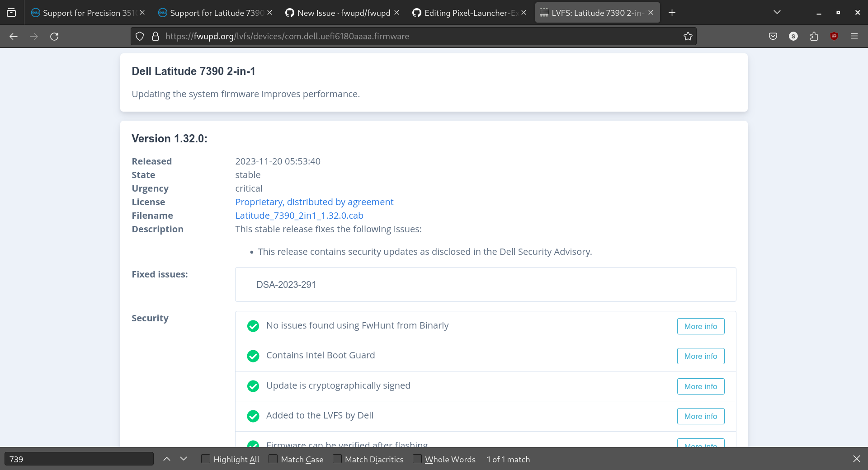Save page to Pocket
The height and width of the screenshot is (470, 868).
(773, 36)
